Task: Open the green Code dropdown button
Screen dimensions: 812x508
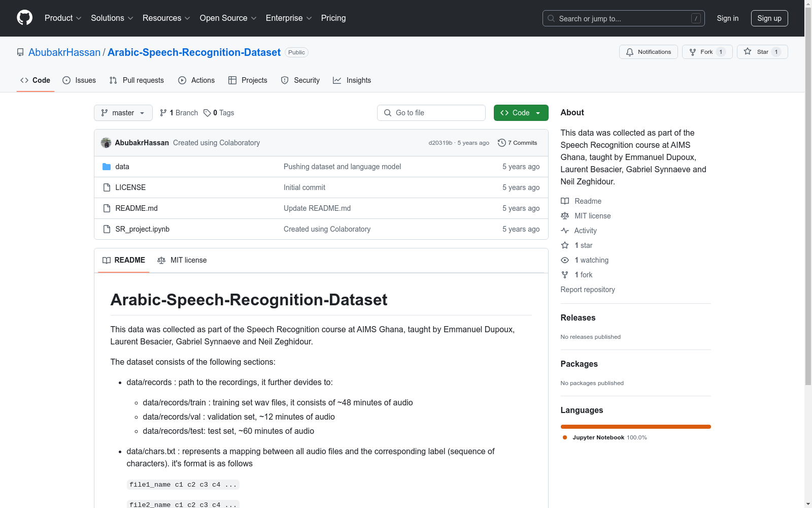Action: 521,113
